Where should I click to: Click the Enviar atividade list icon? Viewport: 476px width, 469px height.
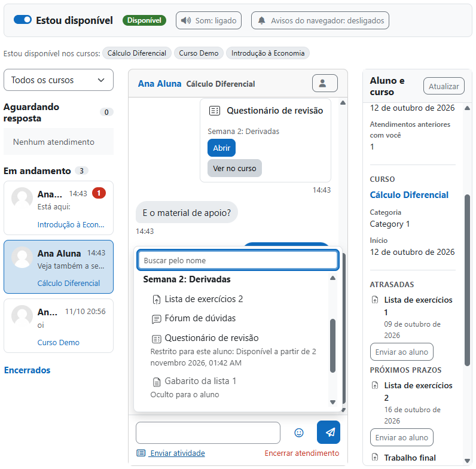[141, 453]
